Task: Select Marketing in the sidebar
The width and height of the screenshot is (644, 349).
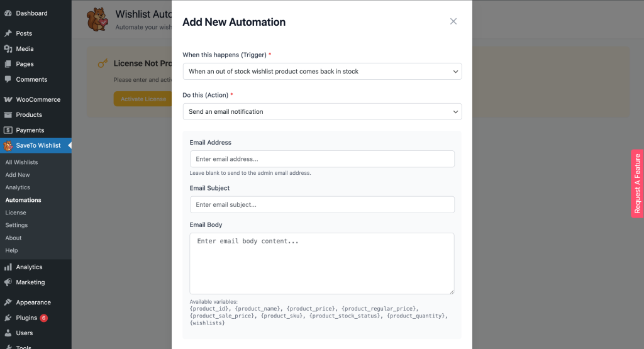Action: point(30,282)
